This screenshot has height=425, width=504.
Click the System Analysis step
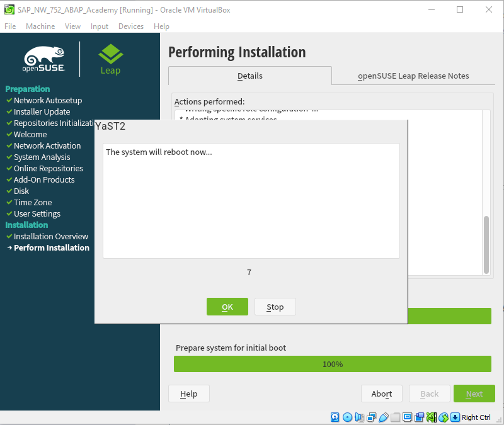pyautogui.click(x=42, y=157)
